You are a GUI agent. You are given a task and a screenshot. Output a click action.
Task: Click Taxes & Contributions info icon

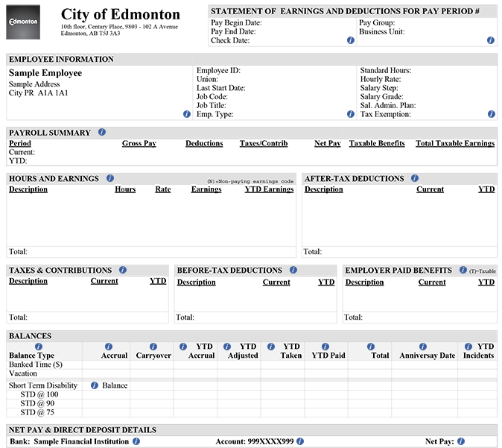(x=123, y=270)
